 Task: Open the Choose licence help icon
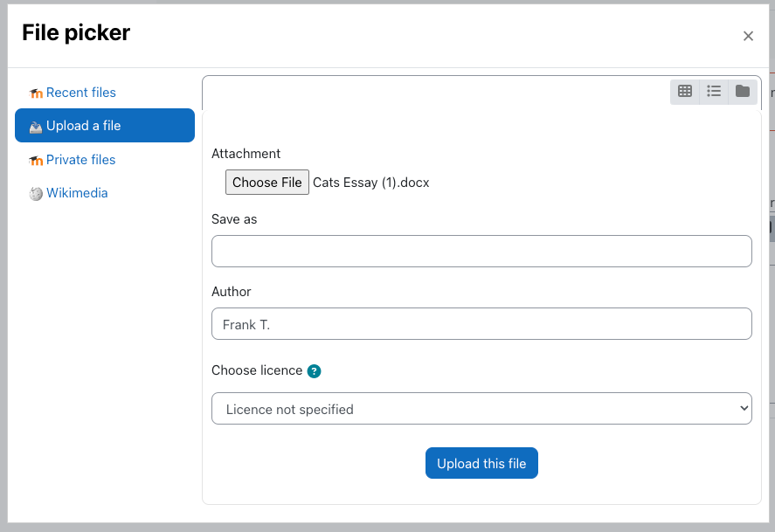point(314,371)
